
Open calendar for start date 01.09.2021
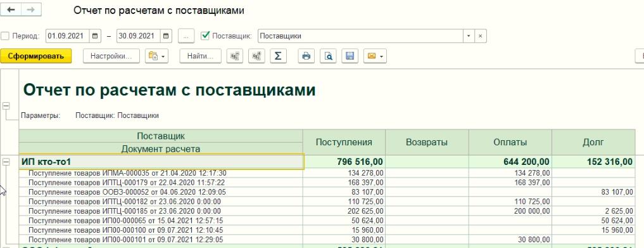(x=95, y=36)
